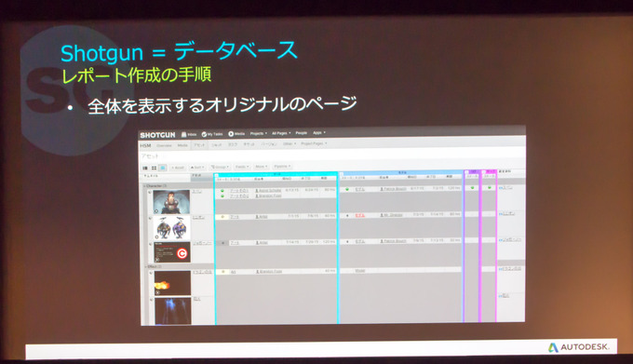
Task: Click the Model cell in fire effect row
Action: point(360,271)
